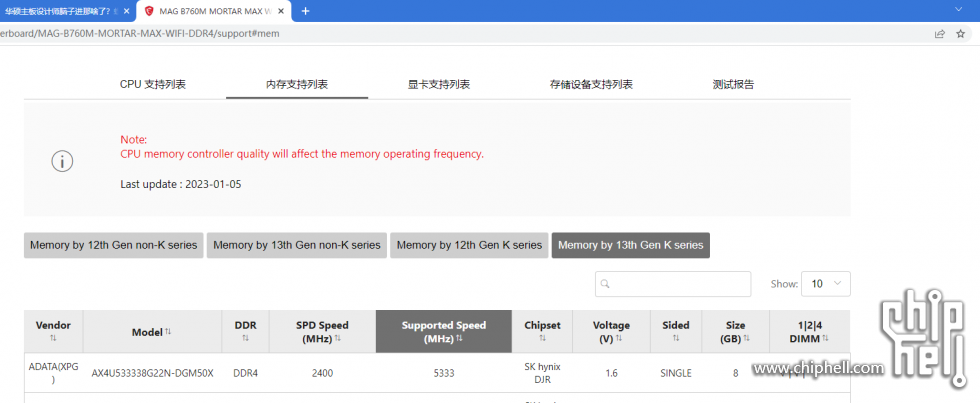Sort table by Chipset column
This screenshot has height=403, width=980.
click(x=542, y=331)
